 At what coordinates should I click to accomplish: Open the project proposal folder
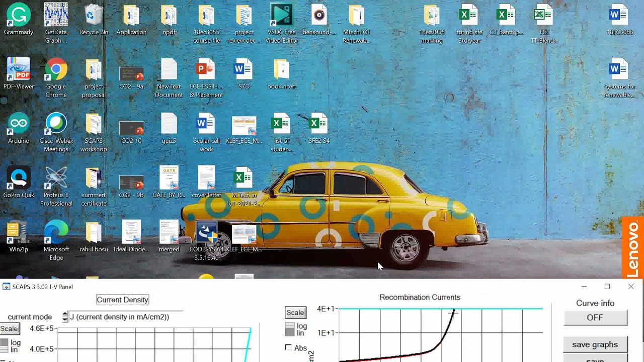(94, 78)
